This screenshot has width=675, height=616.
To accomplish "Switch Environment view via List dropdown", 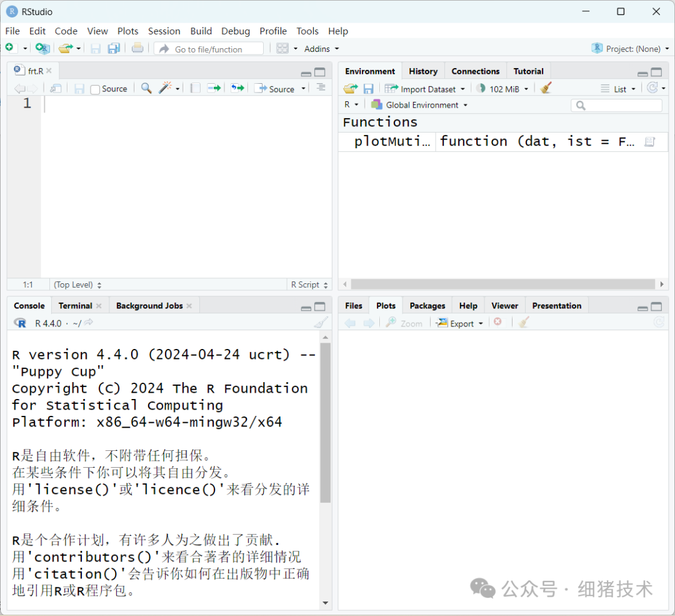I will pyautogui.click(x=618, y=89).
